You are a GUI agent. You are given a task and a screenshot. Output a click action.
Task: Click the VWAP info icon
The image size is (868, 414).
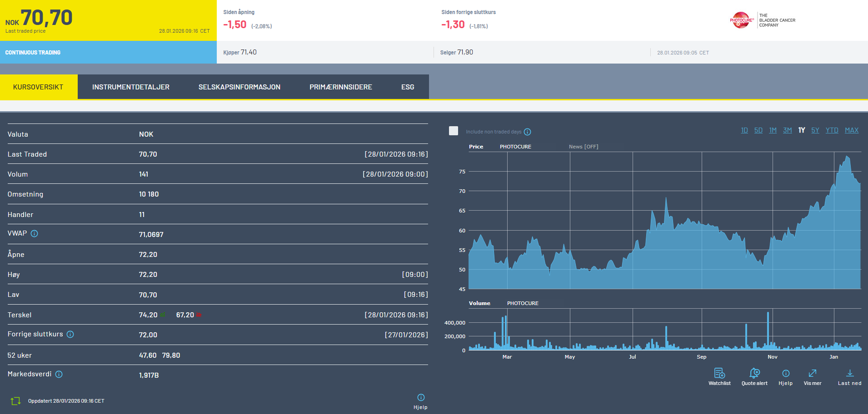tap(35, 234)
